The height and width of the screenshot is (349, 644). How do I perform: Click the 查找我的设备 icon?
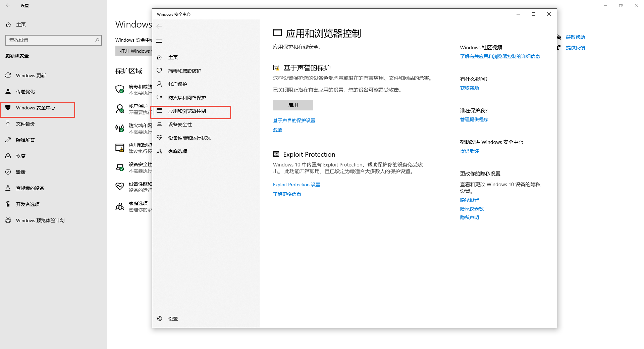click(8, 188)
